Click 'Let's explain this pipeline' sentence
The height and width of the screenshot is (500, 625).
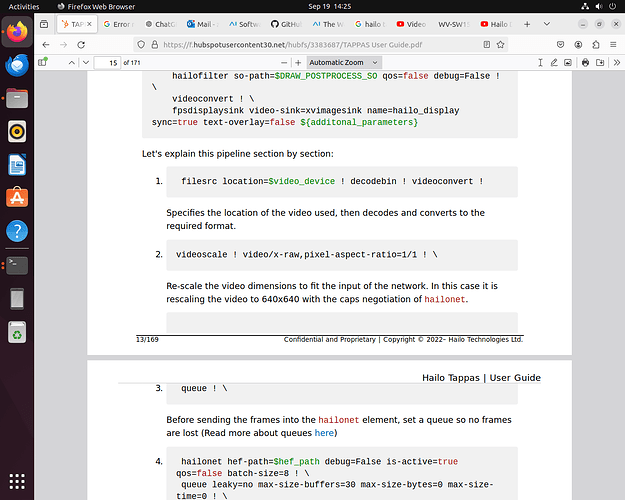pos(238,154)
